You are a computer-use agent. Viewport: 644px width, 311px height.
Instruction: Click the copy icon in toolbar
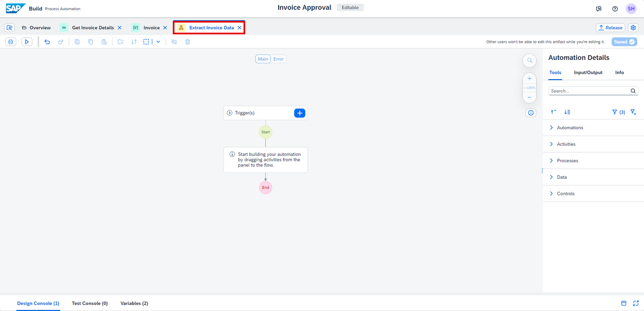coord(91,42)
